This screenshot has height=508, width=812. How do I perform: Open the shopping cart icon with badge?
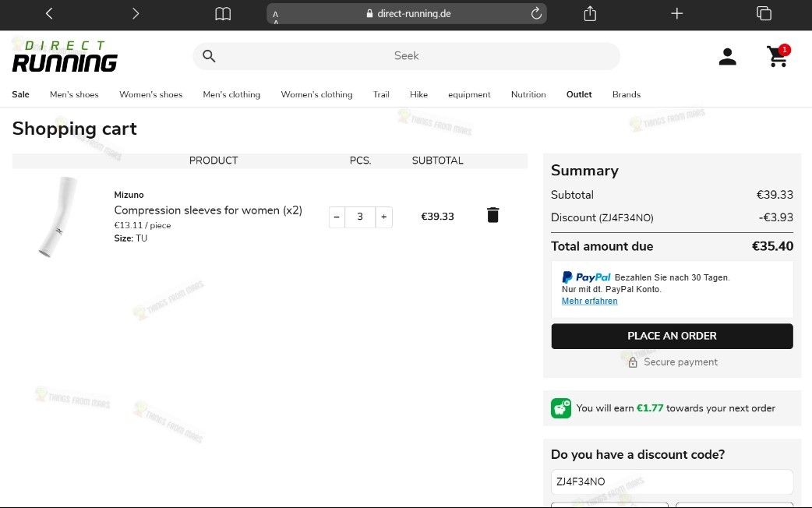778,56
